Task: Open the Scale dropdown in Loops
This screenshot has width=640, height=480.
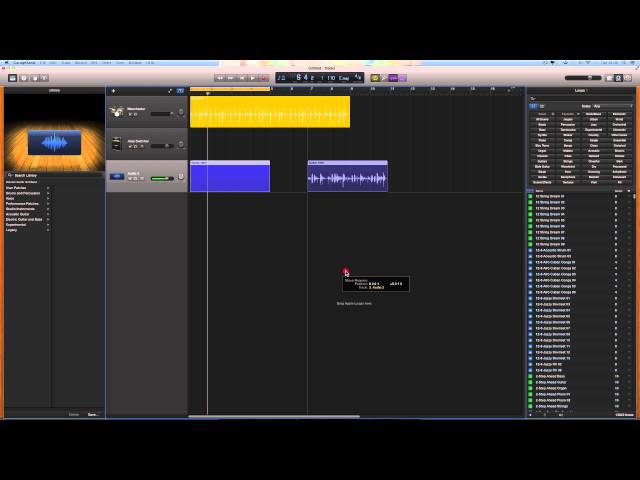Action: click(612, 106)
